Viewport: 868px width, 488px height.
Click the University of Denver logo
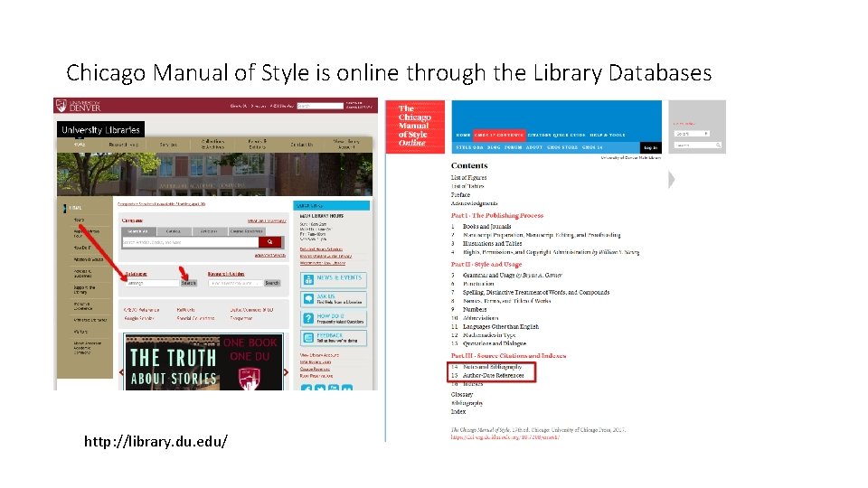click(x=78, y=105)
